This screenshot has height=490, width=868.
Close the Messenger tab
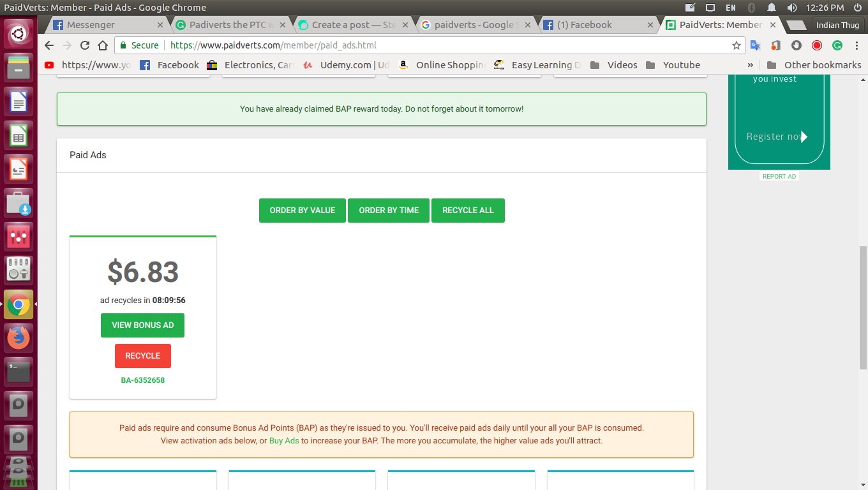click(160, 25)
